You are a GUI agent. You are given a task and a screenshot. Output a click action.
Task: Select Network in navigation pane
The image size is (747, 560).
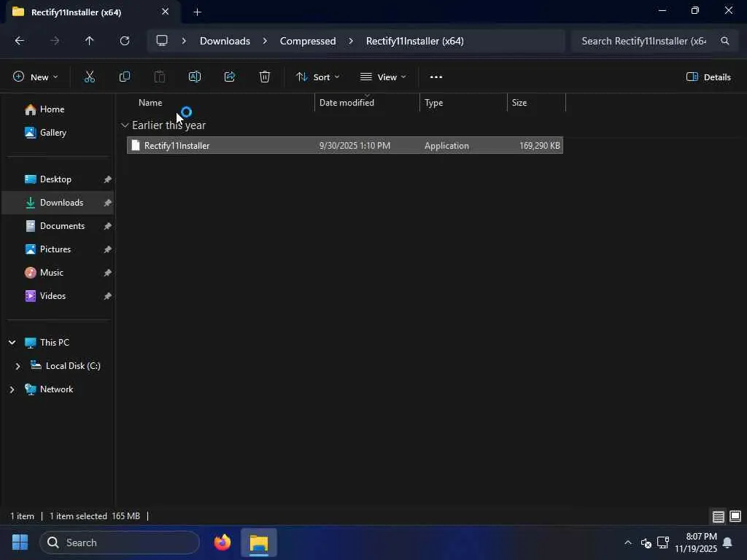(56, 389)
